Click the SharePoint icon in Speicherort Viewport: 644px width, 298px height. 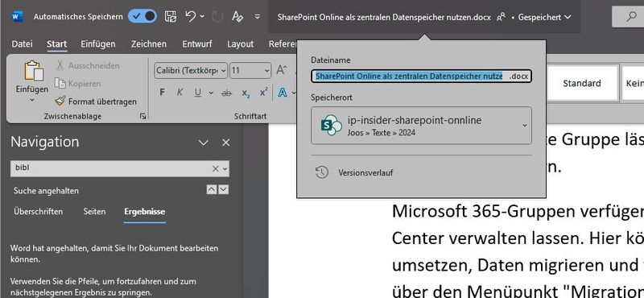[331, 126]
